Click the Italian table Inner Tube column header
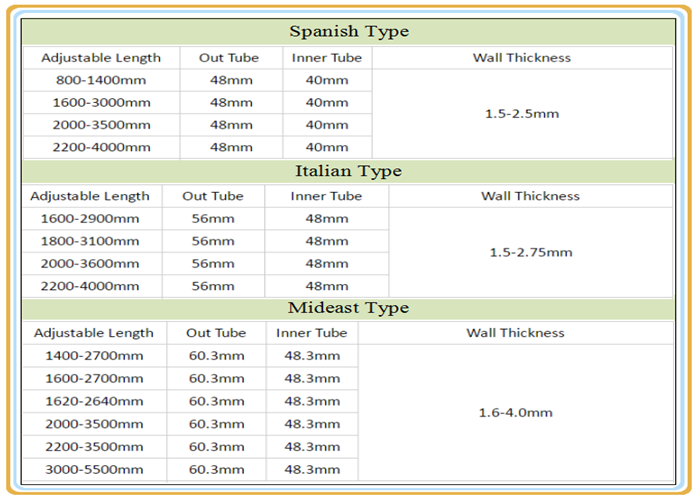The height and width of the screenshot is (500, 700). coord(326,196)
